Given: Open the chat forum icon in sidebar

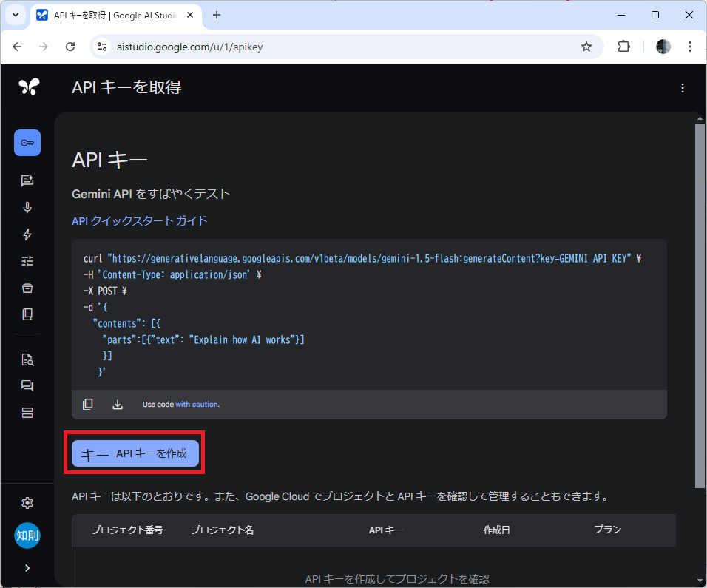Looking at the screenshot, I should coord(27,386).
